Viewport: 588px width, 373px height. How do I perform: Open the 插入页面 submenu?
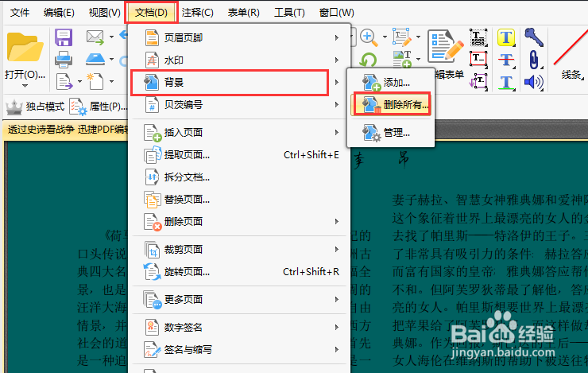coord(239,133)
